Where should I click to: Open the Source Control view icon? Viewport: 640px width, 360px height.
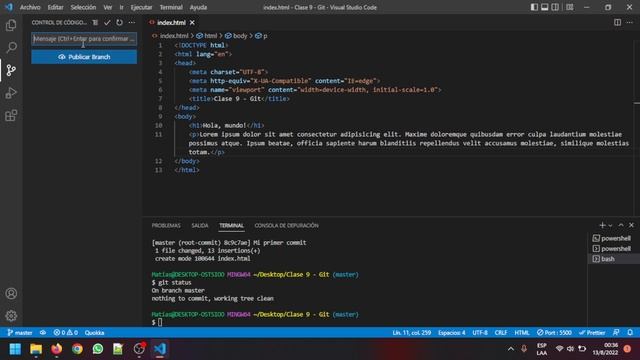click(x=11, y=70)
